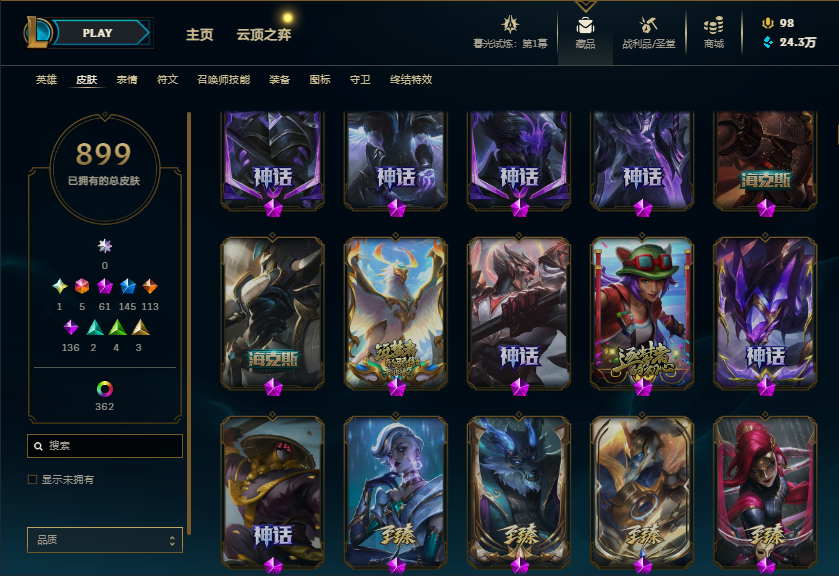The image size is (839, 576).
Task: Open the 战利品/圣堂 hammer icon
Action: pyautogui.click(x=649, y=25)
